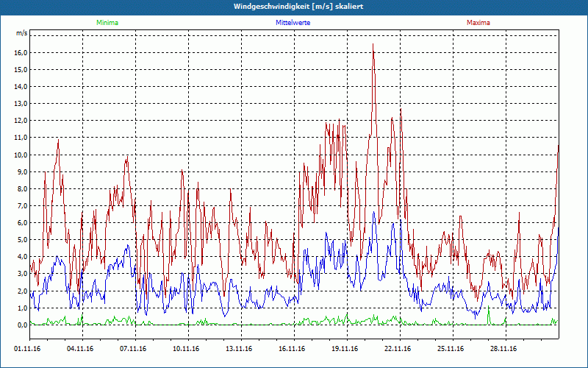Click the m/s axis unit label

pos(22,33)
